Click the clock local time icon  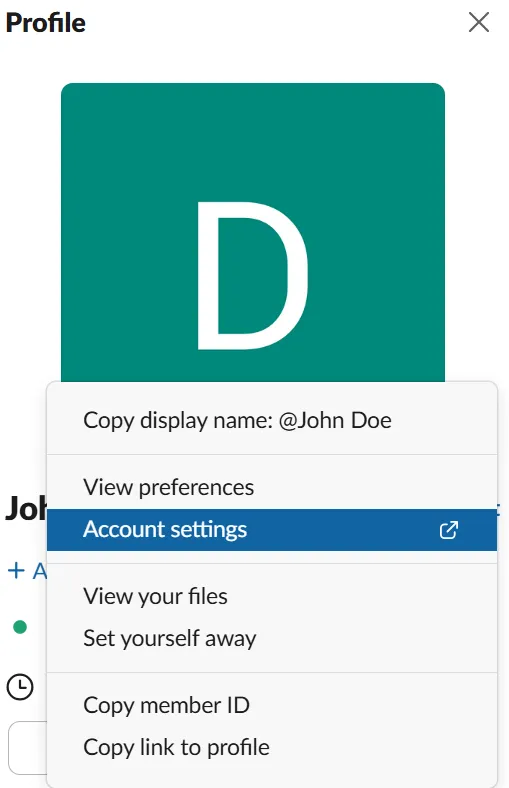click(20, 686)
